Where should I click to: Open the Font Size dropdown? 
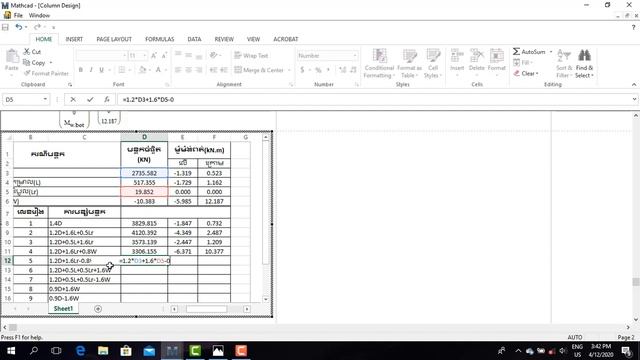pyautogui.click(x=144, y=56)
